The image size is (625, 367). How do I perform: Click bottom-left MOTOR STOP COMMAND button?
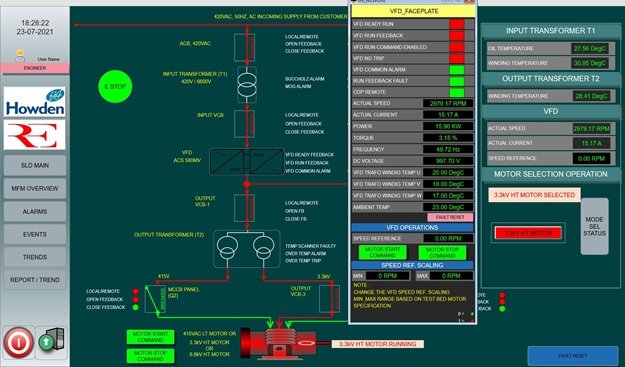[x=151, y=356]
